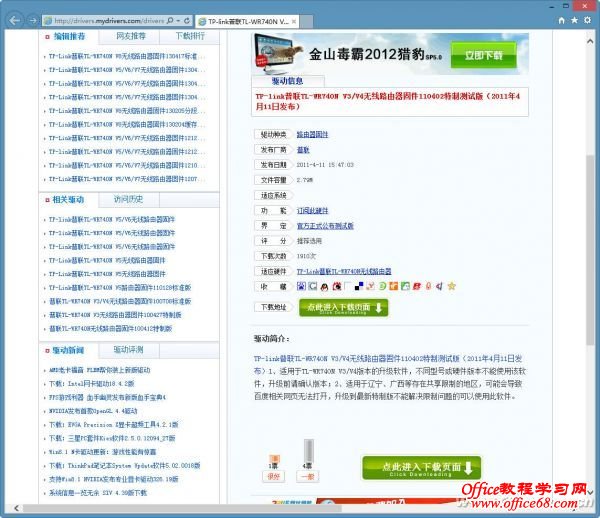
Task: Click the address bar URL field
Action: point(110,21)
